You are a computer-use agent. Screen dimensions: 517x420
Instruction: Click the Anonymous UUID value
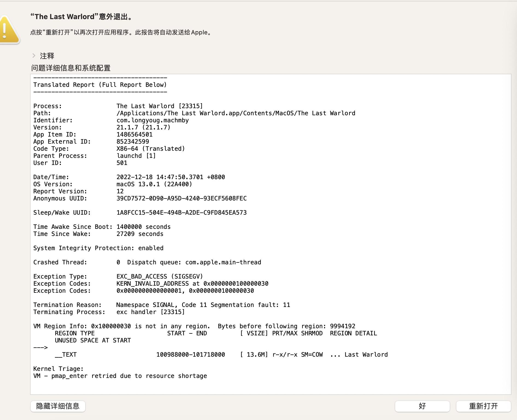point(181,198)
